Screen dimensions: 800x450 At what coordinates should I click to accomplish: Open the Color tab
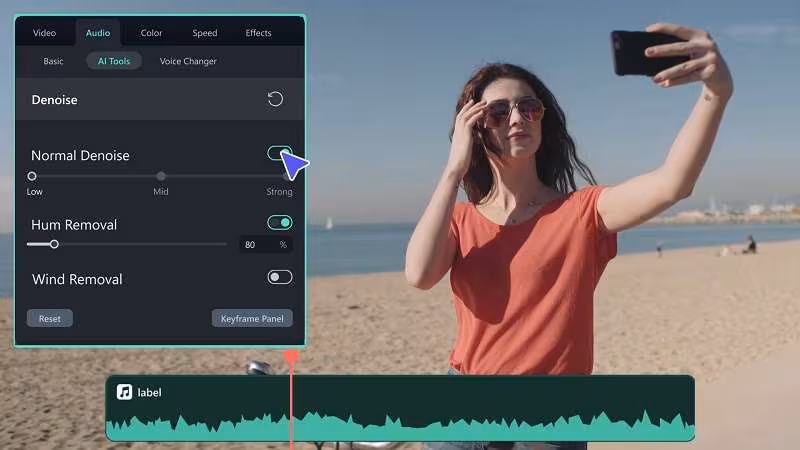tap(152, 33)
